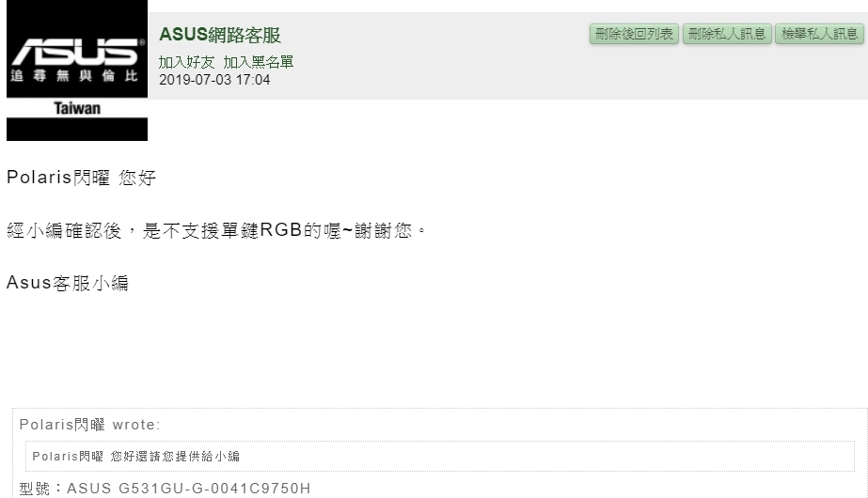Screen dimensions: 868x498
Task: Click the 型號 label in quoted message
Action: (x=34, y=489)
